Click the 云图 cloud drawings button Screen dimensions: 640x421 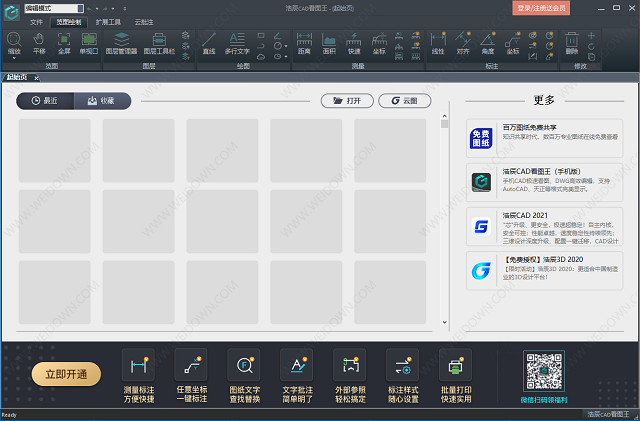(x=404, y=101)
